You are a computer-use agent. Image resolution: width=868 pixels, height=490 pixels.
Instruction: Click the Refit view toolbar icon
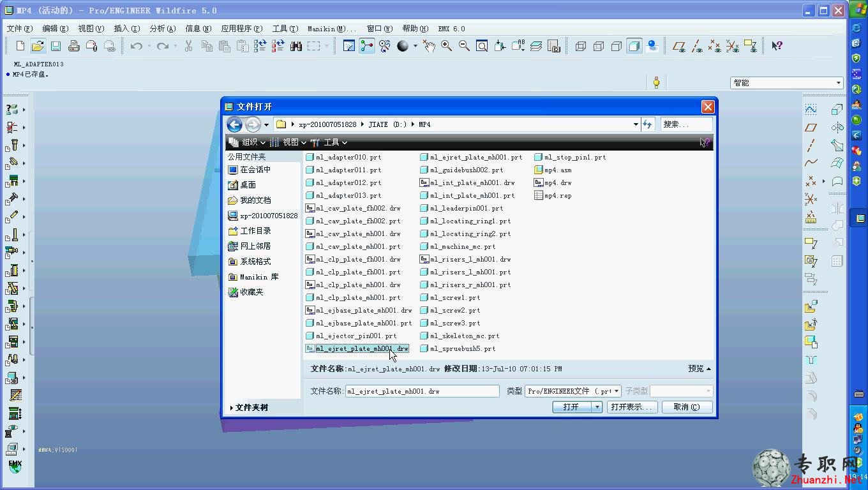click(482, 46)
